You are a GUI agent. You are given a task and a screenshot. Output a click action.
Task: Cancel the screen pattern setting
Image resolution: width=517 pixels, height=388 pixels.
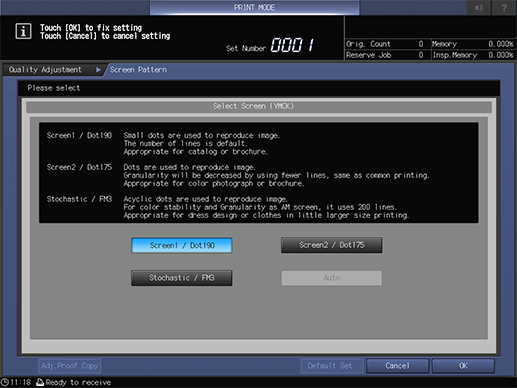397,366
